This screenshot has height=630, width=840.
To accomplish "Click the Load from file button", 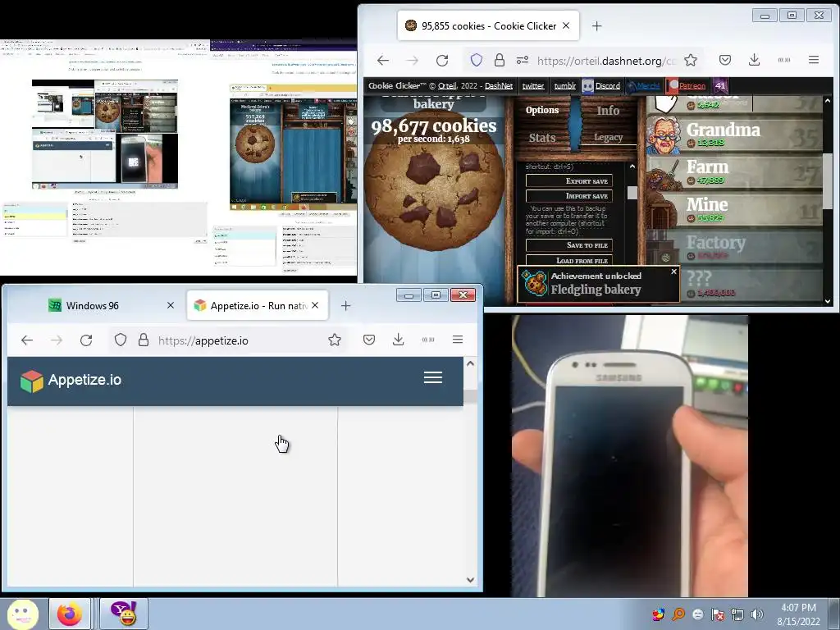I will (x=569, y=260).
